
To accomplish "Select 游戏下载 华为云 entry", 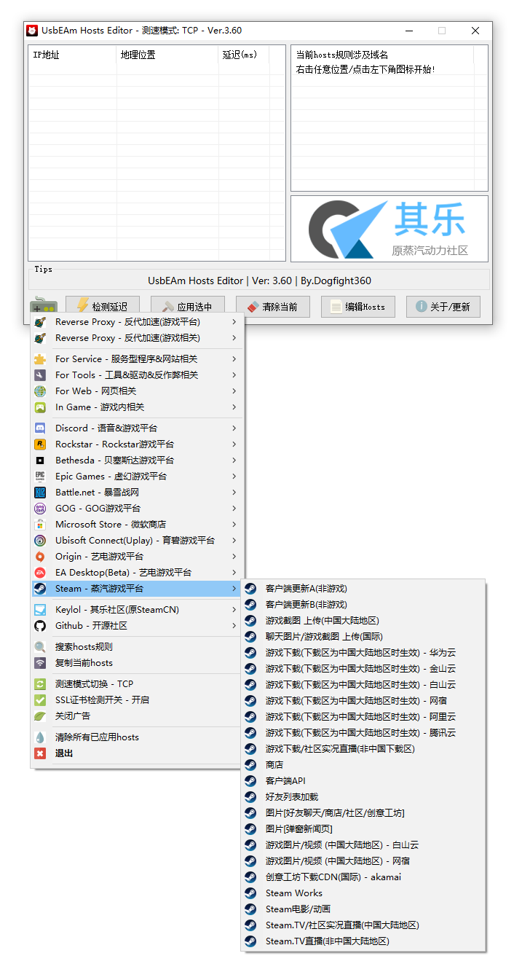I will pos(363,653).
